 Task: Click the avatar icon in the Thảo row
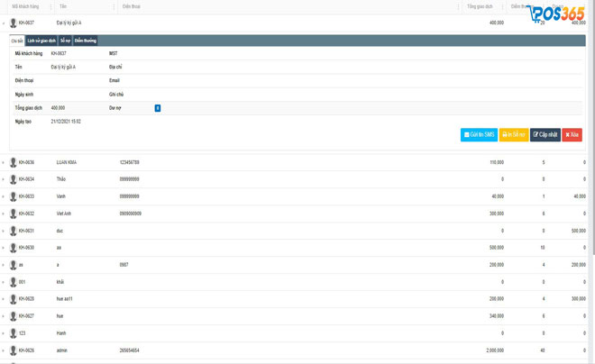click(x=14, y=179)
